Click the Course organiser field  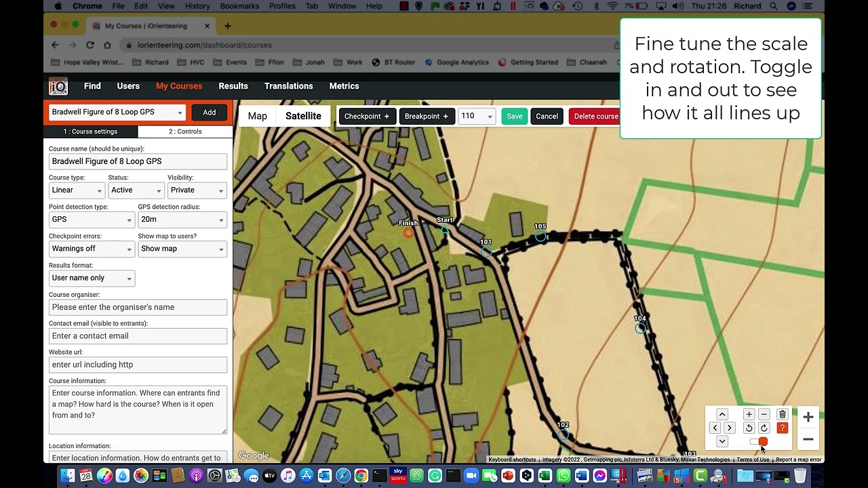click(x=138, y=307)
